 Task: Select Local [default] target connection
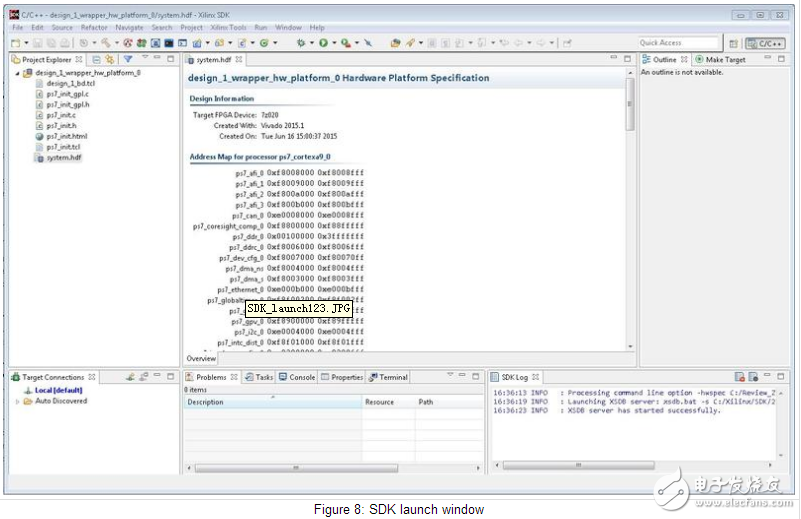(57, 390)
